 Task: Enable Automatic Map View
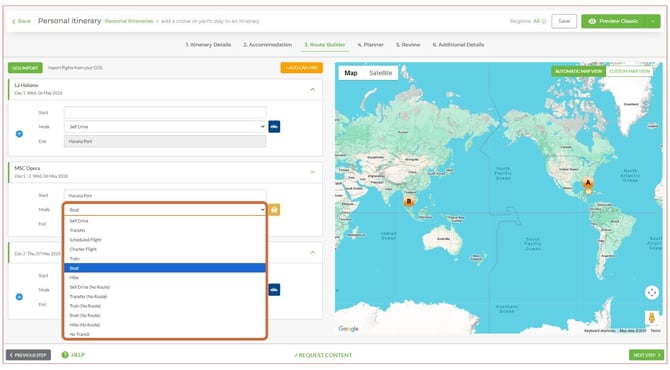point(578,71)
